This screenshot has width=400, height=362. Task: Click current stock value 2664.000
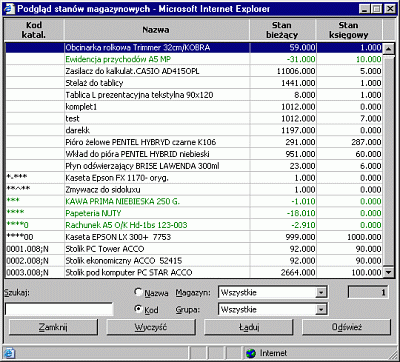click(x=298, y=273)
